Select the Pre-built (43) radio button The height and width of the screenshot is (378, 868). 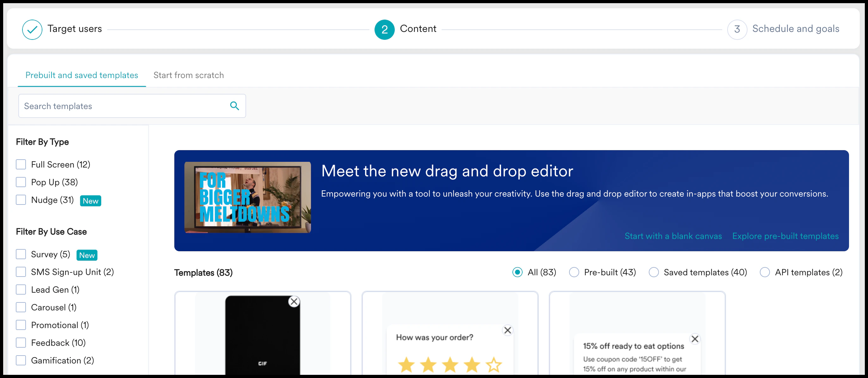click(574, 272)
